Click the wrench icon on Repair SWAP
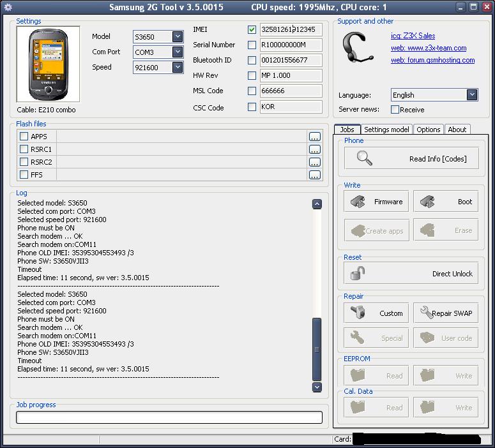The height and width of the screenshot is (448, 495). (x=427, y=312)
